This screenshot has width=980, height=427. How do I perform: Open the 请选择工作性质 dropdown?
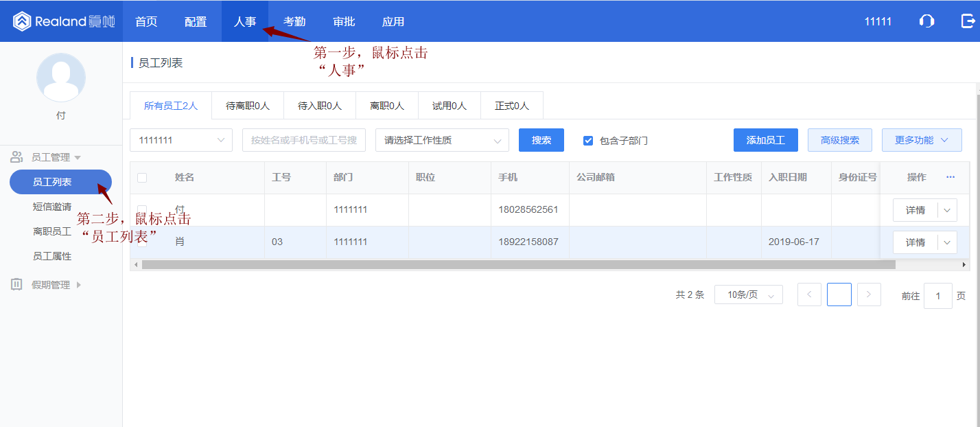pos(442,140)
